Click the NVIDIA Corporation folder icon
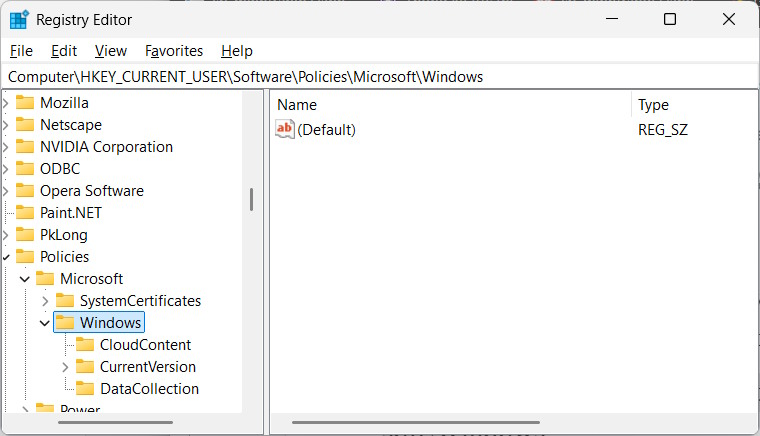Screen dimensions: 760x436 25,147
